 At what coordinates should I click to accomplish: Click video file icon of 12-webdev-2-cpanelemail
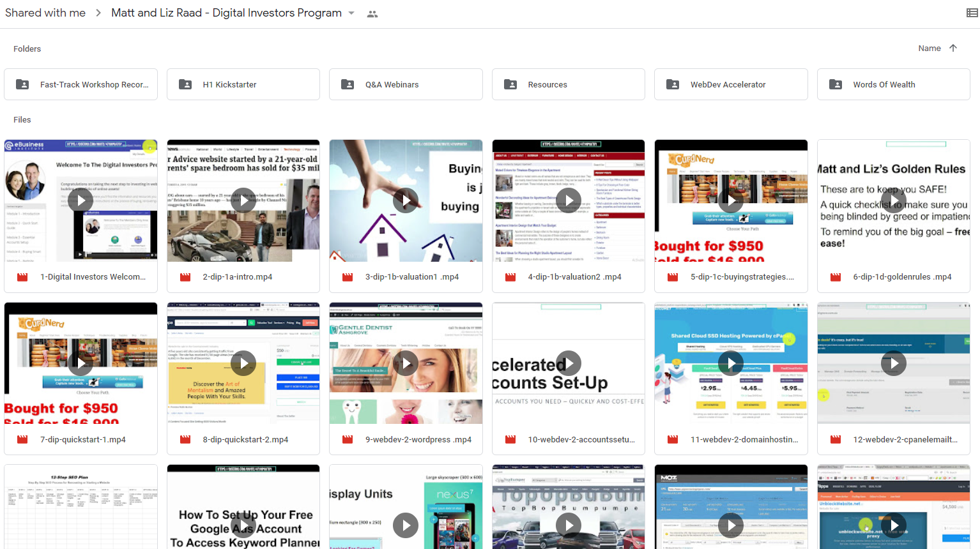pyautogui.click(x=836, y=440)
